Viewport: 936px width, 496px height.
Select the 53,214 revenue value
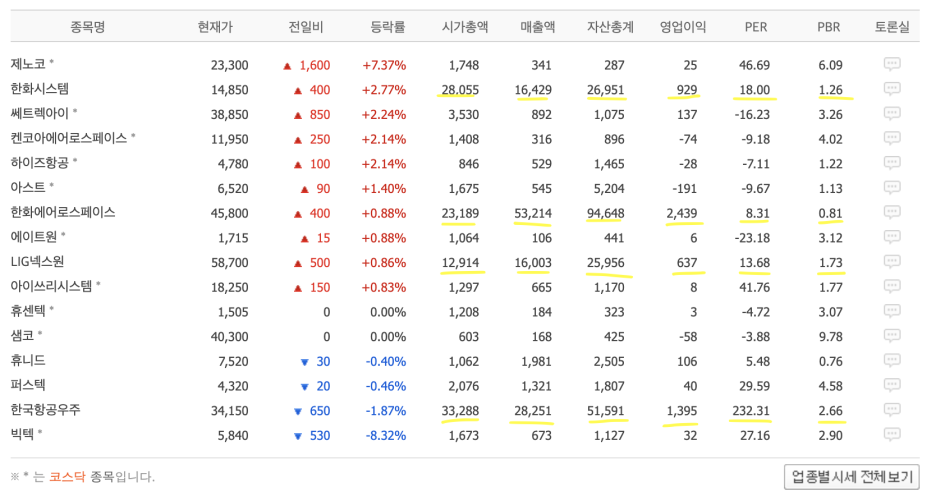(x=533, y=213)
